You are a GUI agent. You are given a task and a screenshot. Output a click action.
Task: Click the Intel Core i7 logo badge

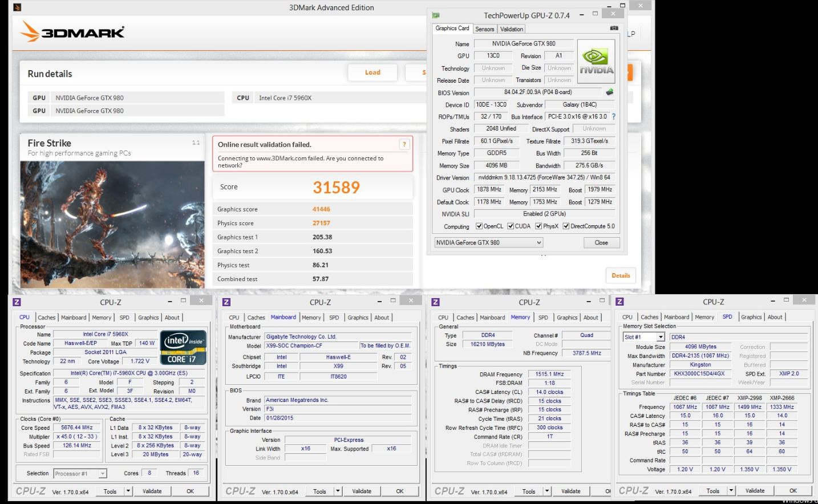(183, 347)
